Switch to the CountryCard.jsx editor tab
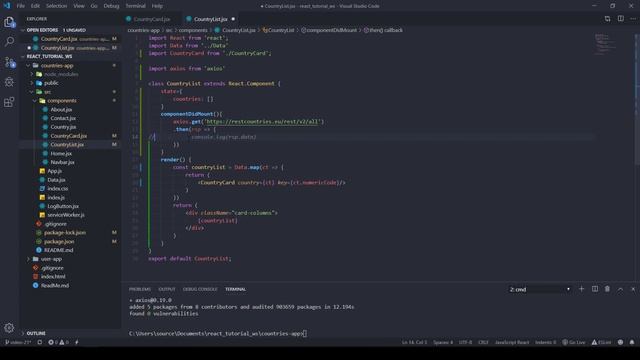640x360 pixels. coord(151,19)
